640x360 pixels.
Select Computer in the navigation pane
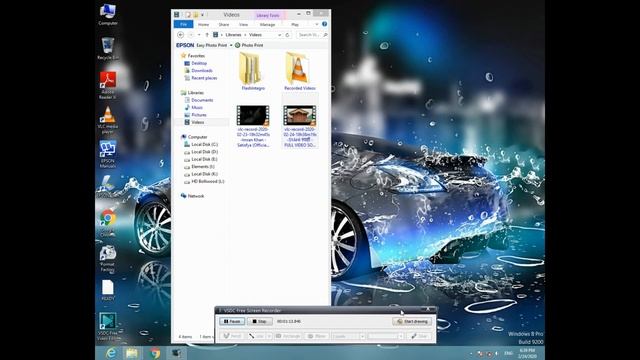[197, 137]
